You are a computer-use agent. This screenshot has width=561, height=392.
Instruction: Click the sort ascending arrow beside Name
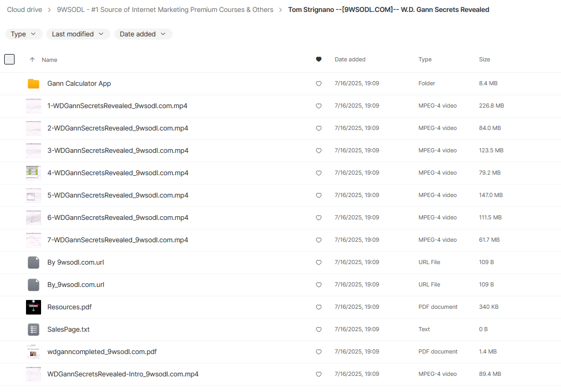point(32,60)
